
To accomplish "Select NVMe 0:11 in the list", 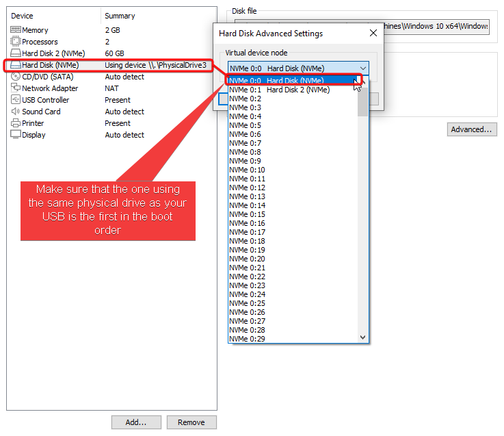I will (293, 179).
